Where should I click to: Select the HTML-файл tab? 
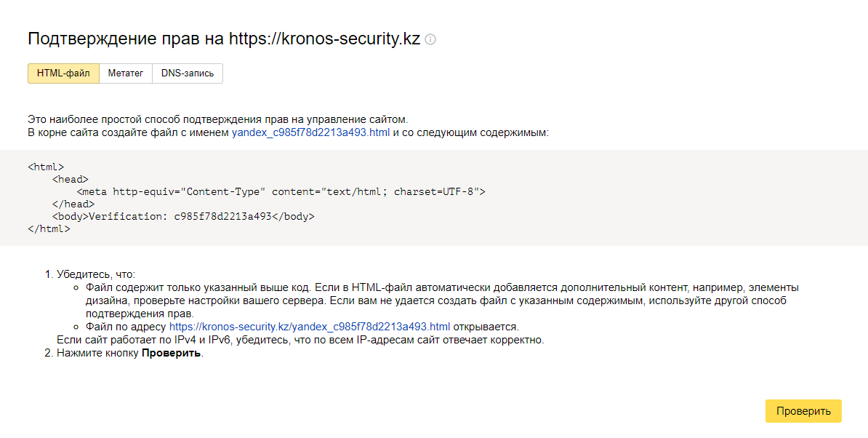pyautogui.click(x=63, y=73)
